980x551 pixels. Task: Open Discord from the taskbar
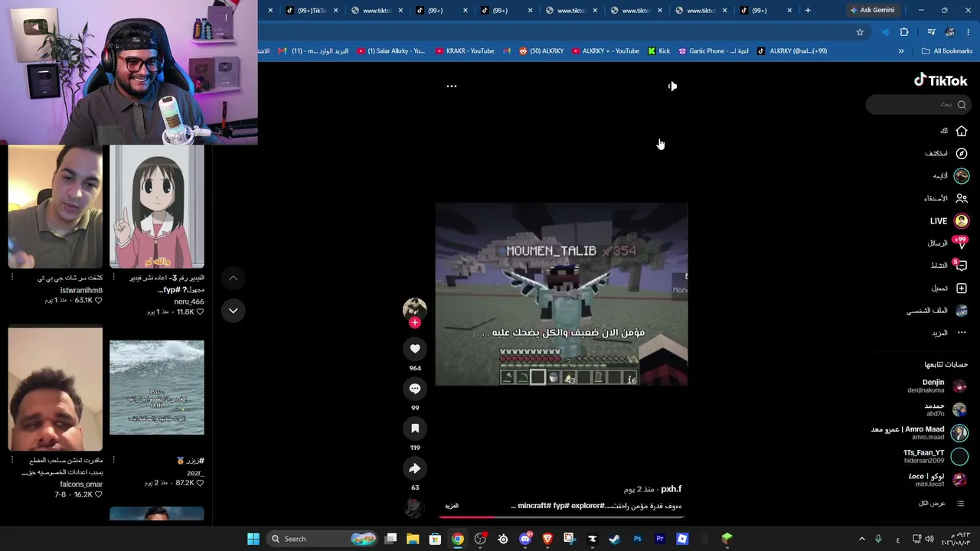(x=525, y=539)
